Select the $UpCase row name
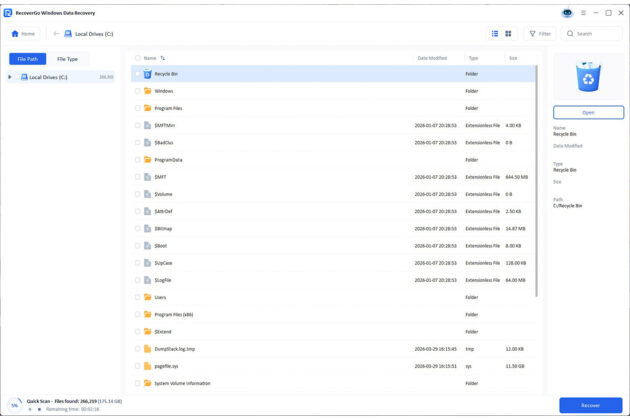This screenshot has height=420, width=630. pos(163,263)
